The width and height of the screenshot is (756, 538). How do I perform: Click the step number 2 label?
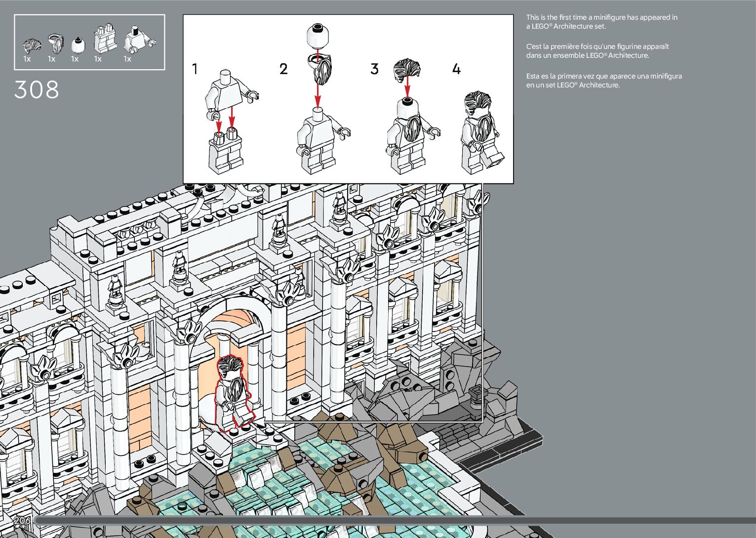pyautogui.click(x=283, y=69)
